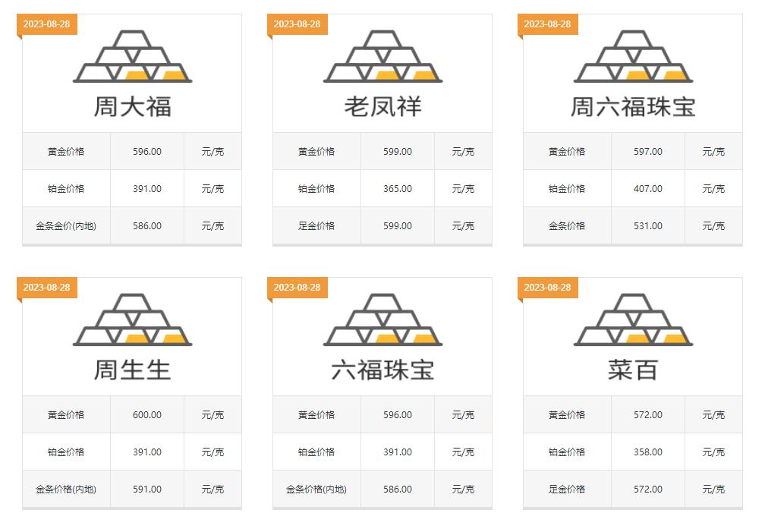Open the 周生生 brand title
The height and width of the screenshot is (532, 765).
coord(132,370)
